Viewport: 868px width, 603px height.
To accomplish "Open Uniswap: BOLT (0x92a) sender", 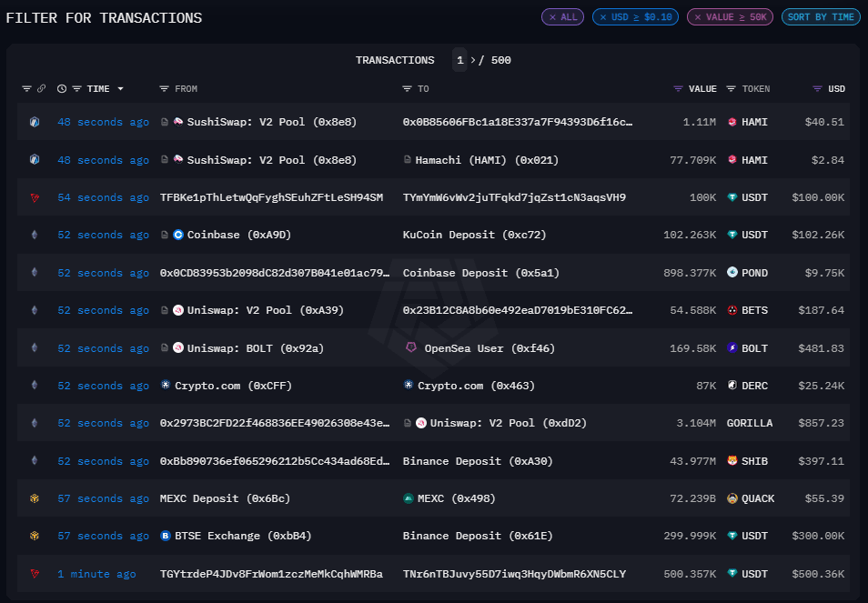I will click(255, 348).
